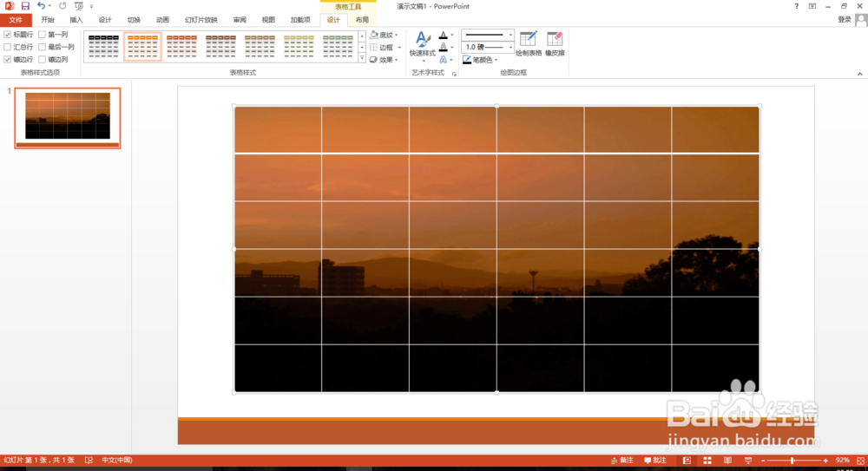The height and width of the screenshot is (471, 868).
Task: Click the zoom out minus button
Action: (763, 461)
